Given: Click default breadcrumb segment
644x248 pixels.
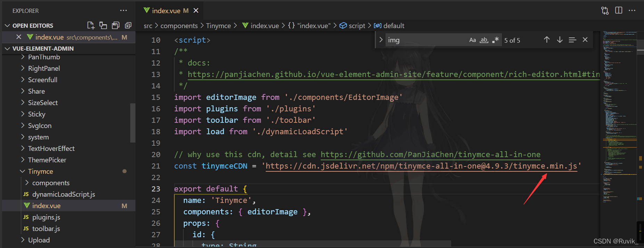Looking at the screenshot, I should 389,26.
